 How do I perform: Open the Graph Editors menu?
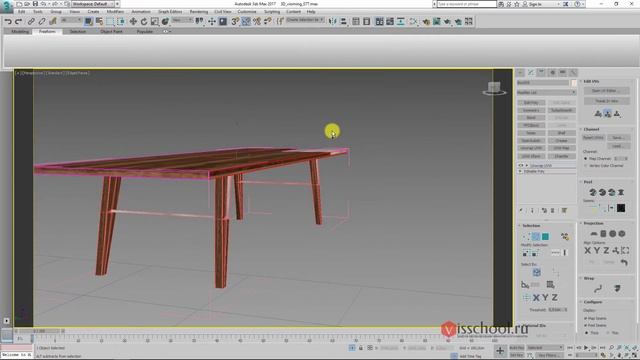coord(170,12)
